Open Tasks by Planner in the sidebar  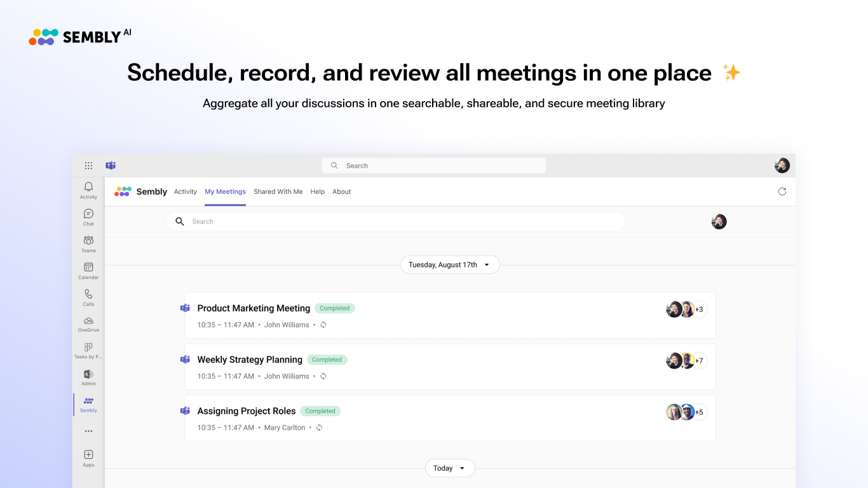[x=88, y=350]
